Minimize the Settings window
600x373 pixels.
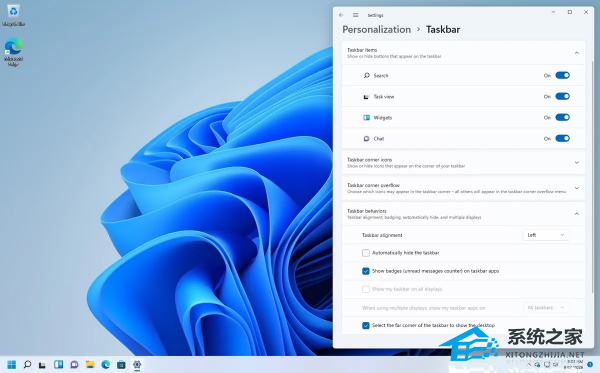coord(553,12)
